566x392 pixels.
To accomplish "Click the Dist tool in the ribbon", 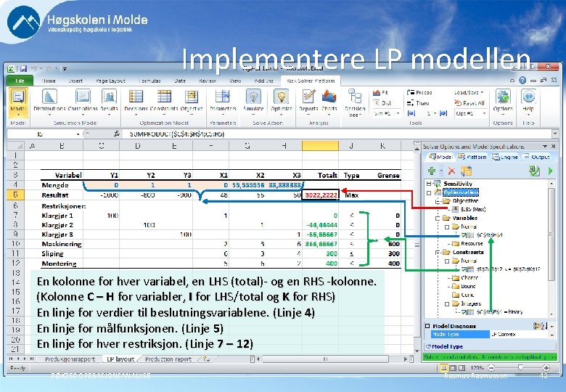I will 382,103.
